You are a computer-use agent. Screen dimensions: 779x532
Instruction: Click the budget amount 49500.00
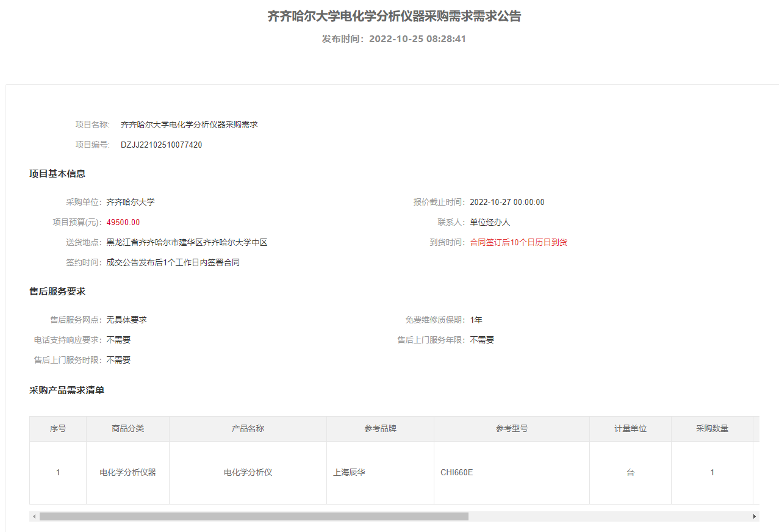point(123,222)
